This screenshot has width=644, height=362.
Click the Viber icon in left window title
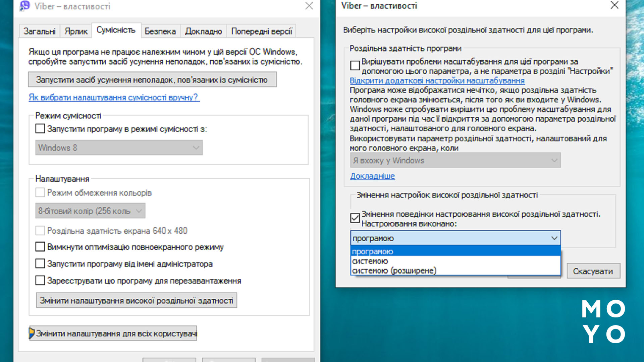(x=24, y=6)
